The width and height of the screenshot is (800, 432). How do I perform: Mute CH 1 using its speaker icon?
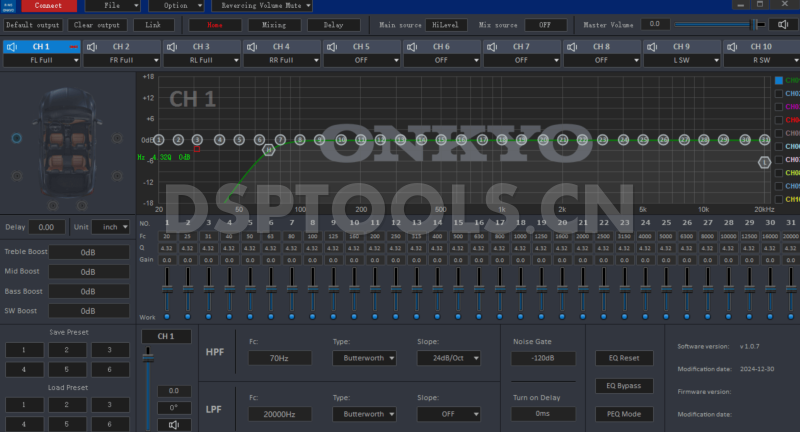[x=11, y=46]
